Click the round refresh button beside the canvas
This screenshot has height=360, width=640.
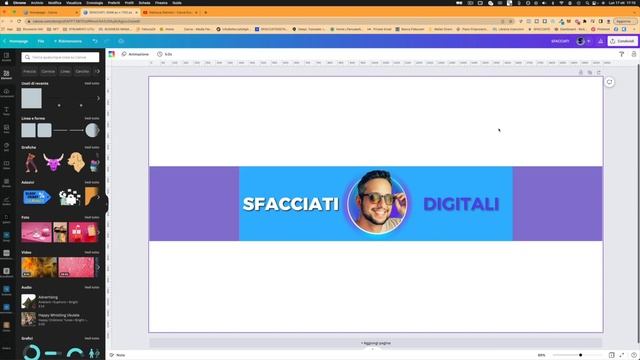pos(609,82)
